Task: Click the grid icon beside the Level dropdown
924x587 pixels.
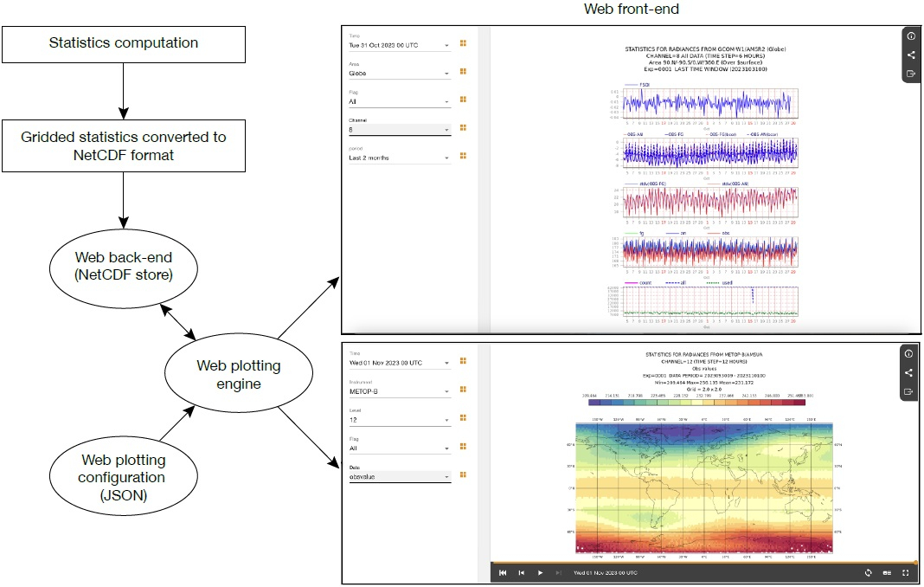Action: point(463,419)
